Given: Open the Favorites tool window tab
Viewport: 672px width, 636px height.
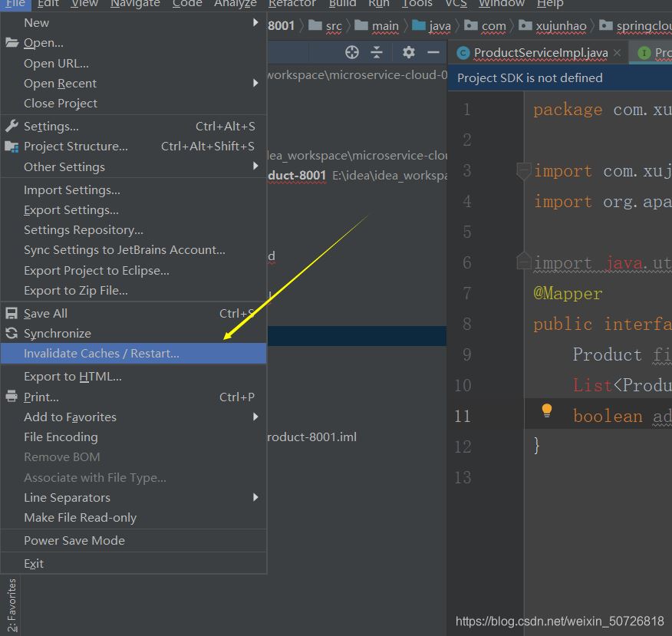Looking at the screenshot, I should 12,605.
